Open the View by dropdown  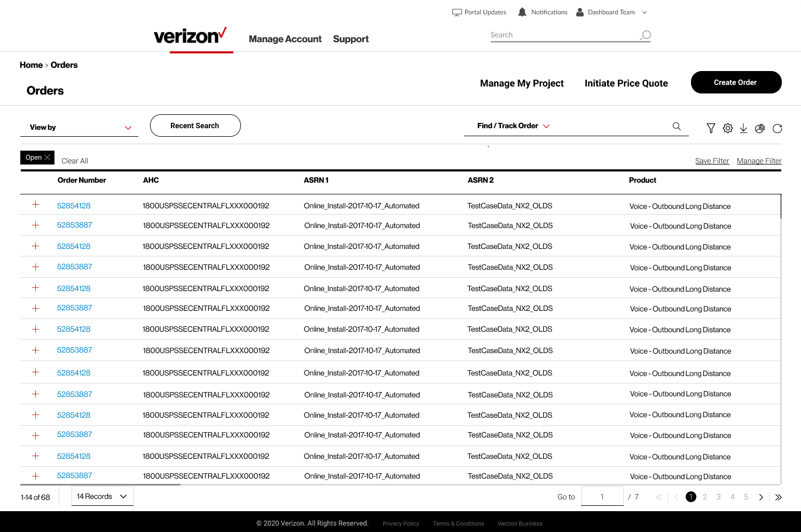(79, 127)
